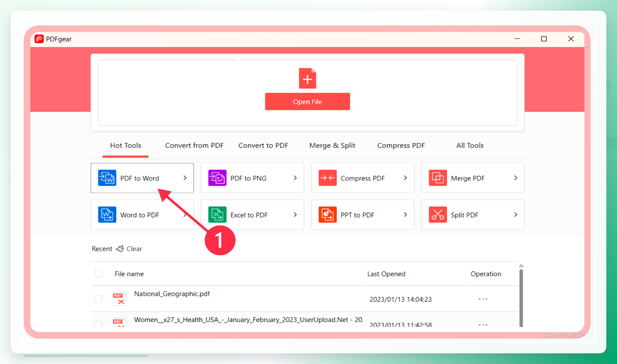Image resolution: width=617 pixels, height=364 pixels.
Task: Maximize the PDFgear window
Action: 544,39
